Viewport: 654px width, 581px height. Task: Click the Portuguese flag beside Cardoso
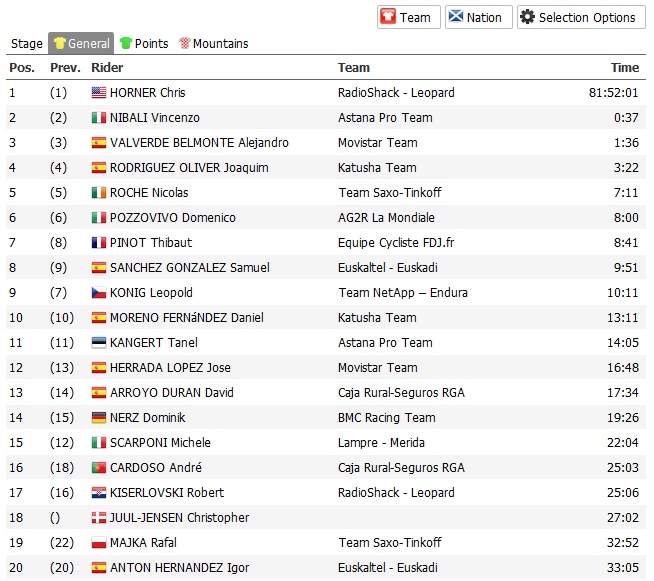click(x=98, y=468)
